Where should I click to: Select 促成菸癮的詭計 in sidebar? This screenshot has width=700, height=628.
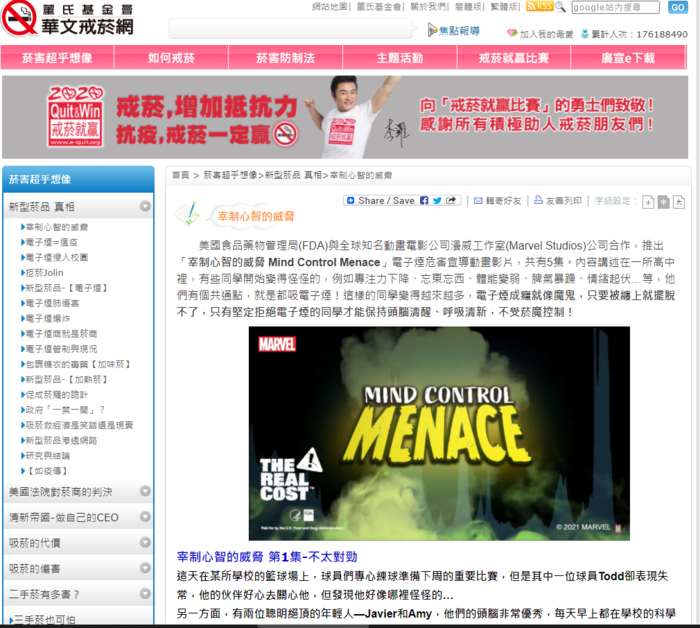click(57, 395)
